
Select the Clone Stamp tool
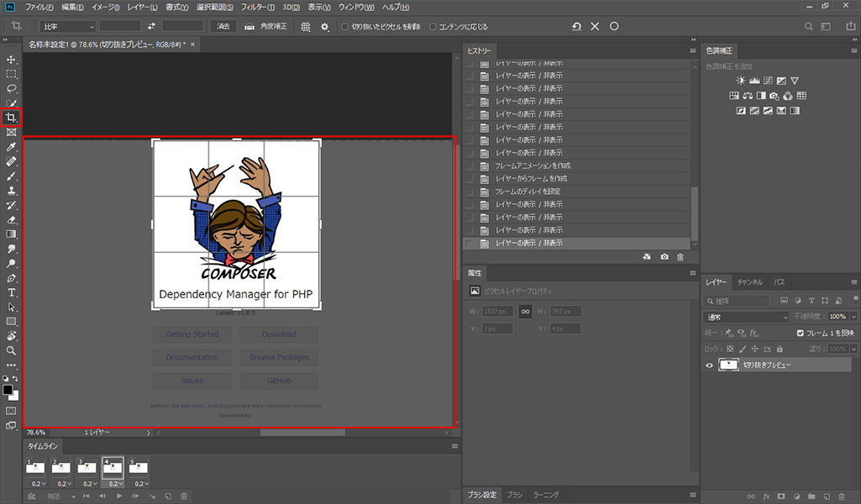point(11,191)
